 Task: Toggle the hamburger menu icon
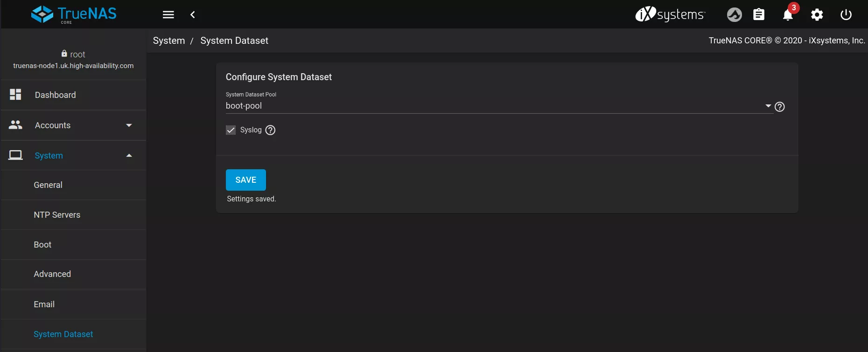tap(168, 14)
